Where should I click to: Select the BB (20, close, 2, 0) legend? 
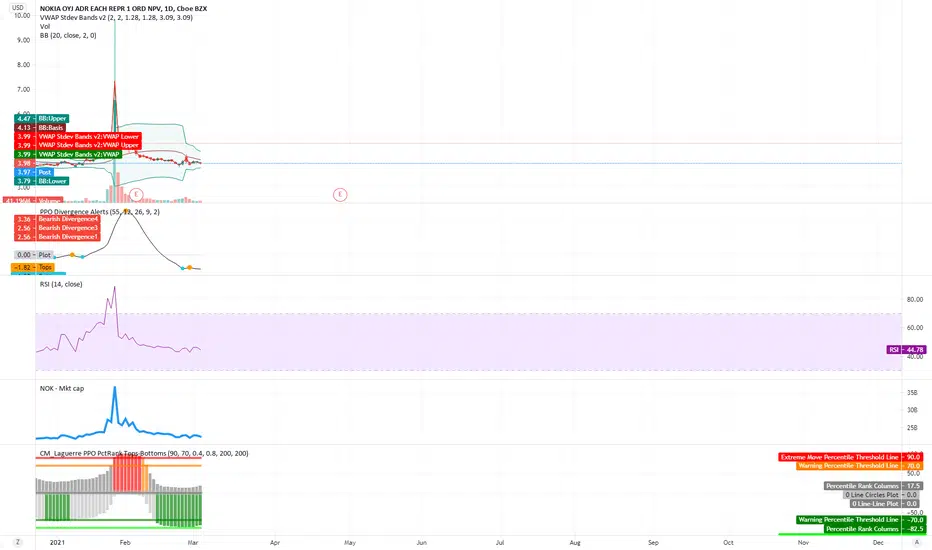pyautogui.click(x=68, y=35)
